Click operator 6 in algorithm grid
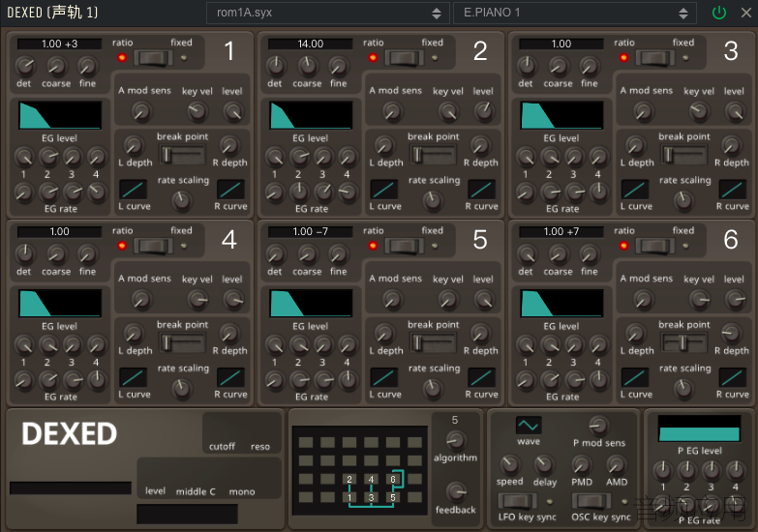Viewport: 758px width, 532px height. (392, 479)
